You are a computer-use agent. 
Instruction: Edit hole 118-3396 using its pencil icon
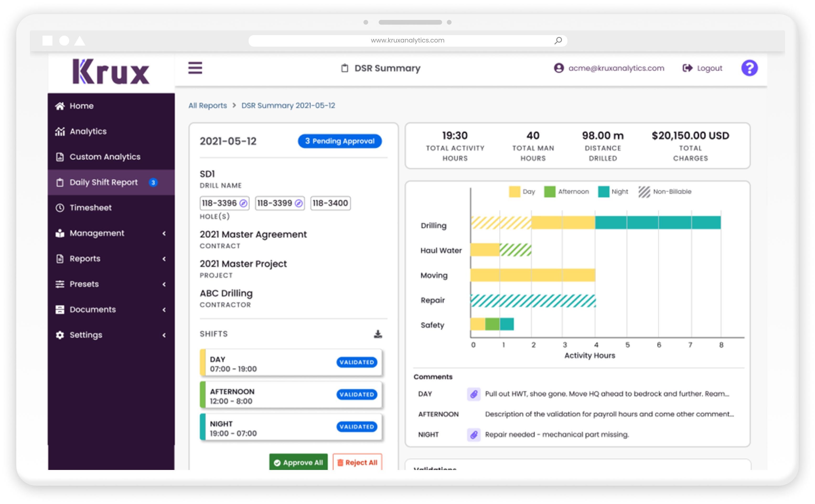pos(243,203)
